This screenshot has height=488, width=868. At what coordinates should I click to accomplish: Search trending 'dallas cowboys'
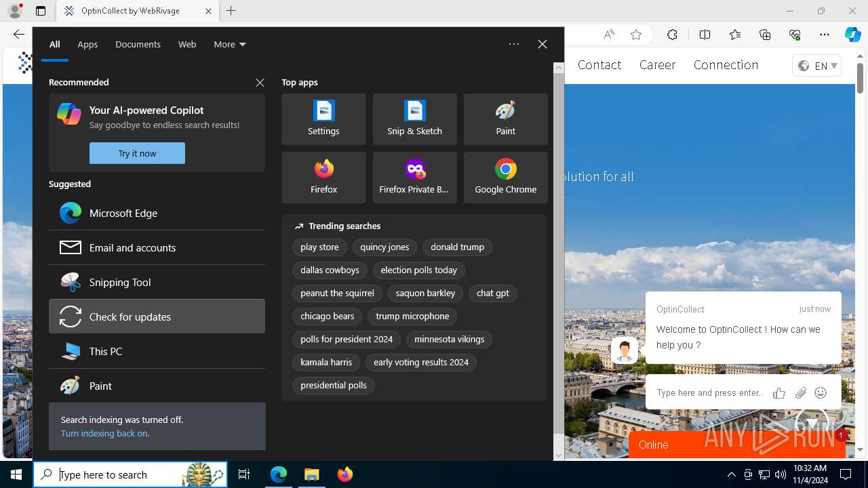[x=330, y=270]
